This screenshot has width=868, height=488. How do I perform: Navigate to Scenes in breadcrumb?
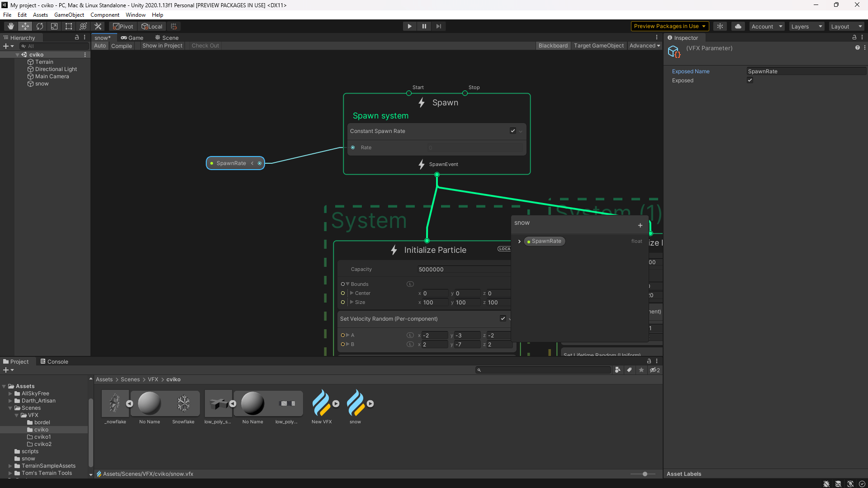tap(130, 379)
